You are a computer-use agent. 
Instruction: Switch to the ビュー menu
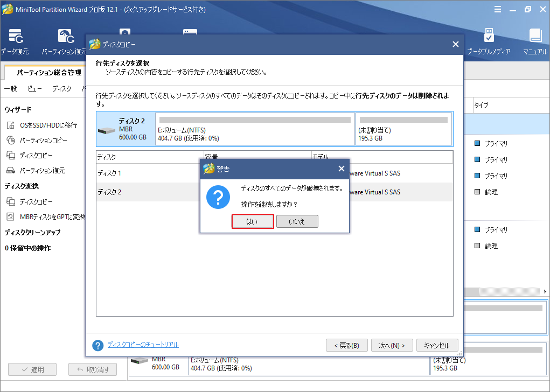[x=34, y=88]
